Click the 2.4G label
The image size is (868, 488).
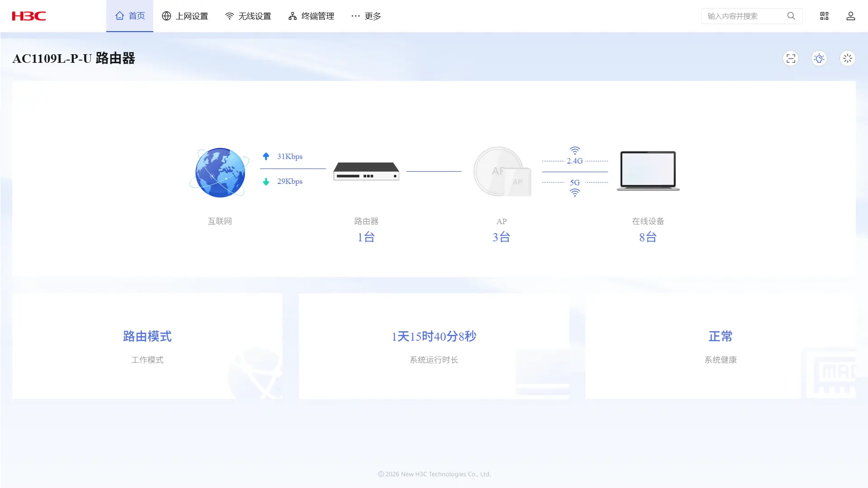[x=575, y=161]
